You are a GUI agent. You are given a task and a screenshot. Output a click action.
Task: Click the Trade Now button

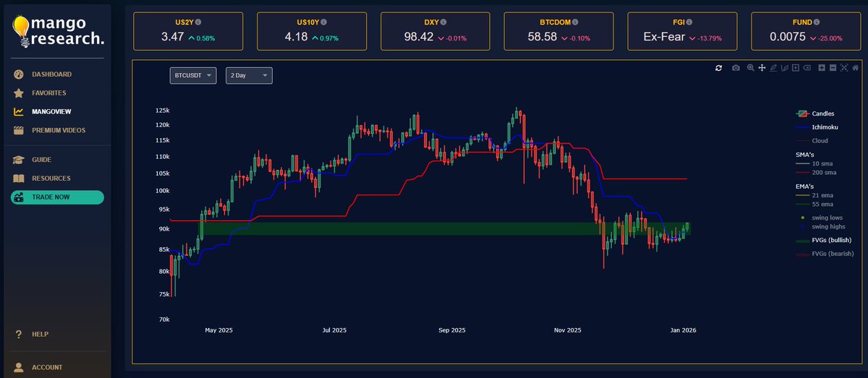(57, 197)
